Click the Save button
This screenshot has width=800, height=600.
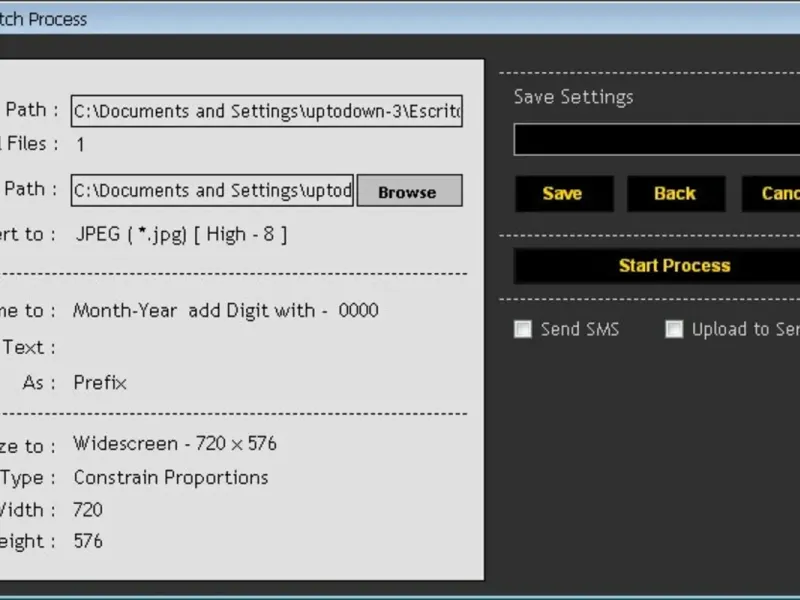(x=564, y=193)
